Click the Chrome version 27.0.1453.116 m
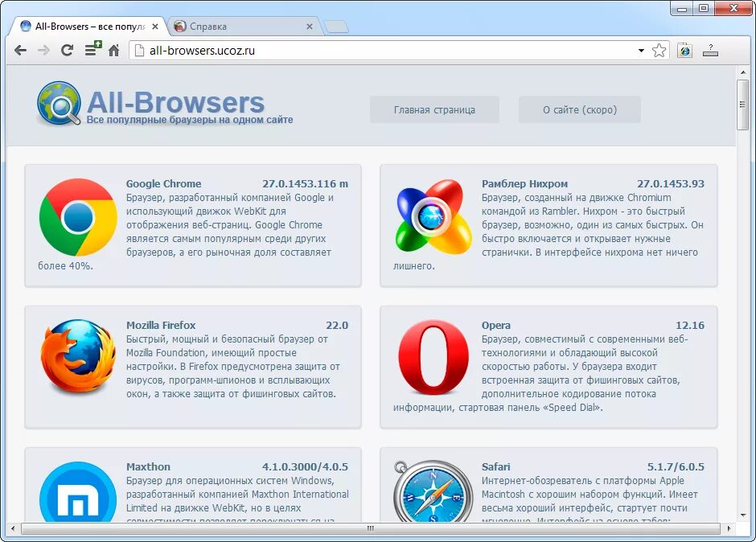756x542 pixels. point(305,183)
